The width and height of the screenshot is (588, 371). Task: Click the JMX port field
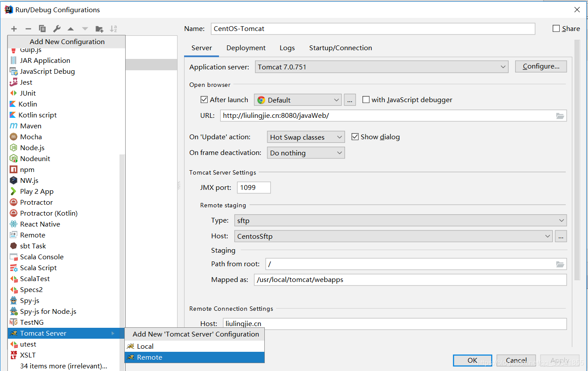[254, 188]
